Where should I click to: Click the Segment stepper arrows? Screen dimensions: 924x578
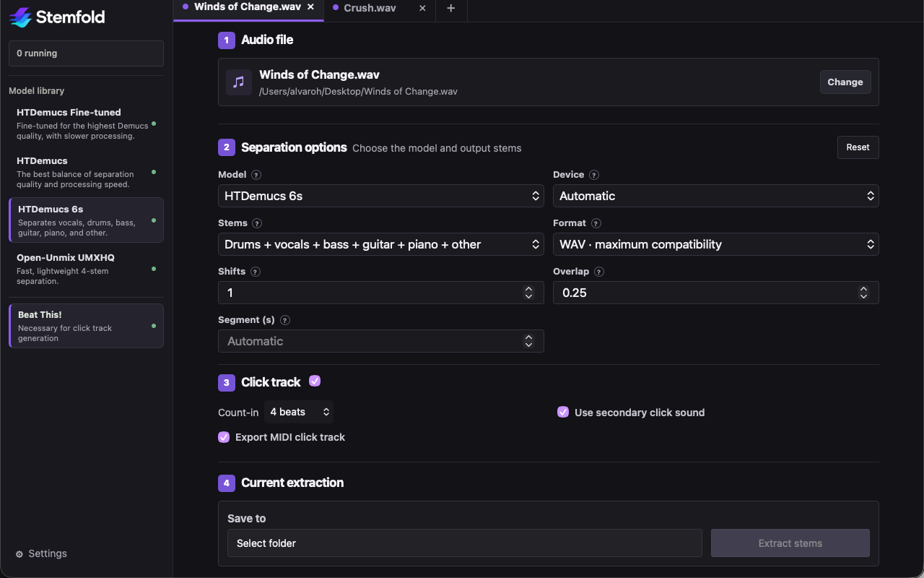529,341
